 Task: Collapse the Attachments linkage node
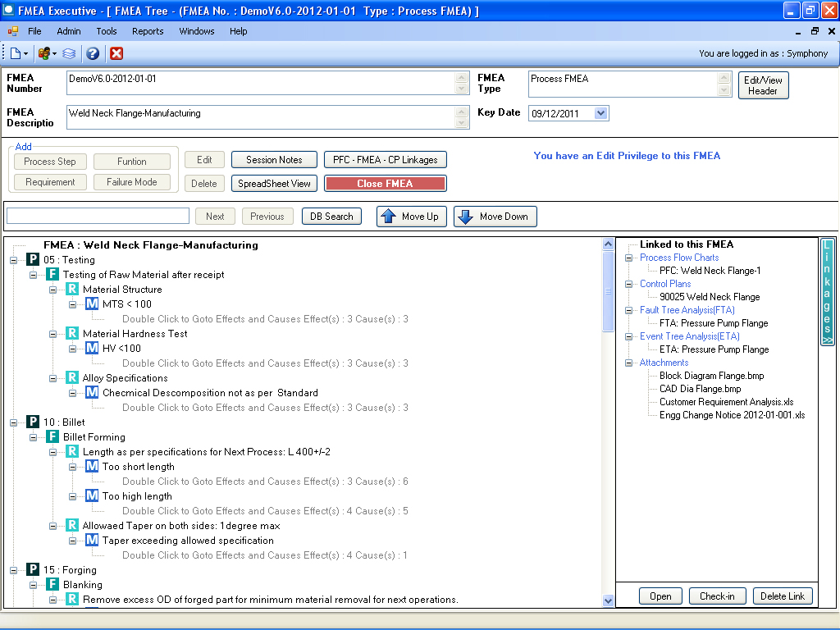(629, 363)
